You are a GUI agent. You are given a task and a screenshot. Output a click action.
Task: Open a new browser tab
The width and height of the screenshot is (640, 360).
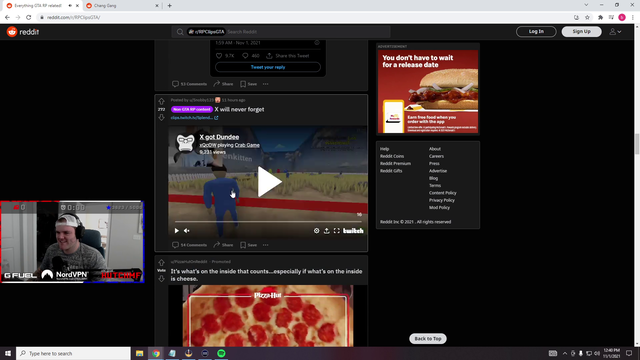click(x=169, y=6)
